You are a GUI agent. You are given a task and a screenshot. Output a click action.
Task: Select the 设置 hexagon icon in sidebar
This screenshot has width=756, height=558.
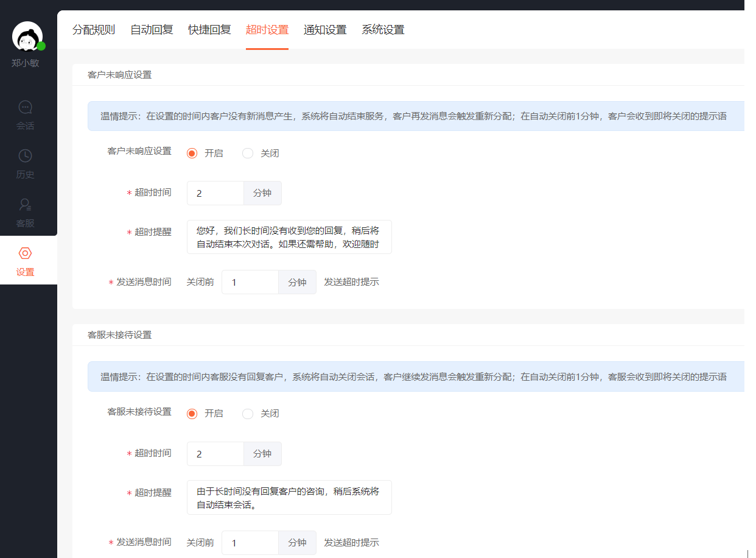click(25, 253)
